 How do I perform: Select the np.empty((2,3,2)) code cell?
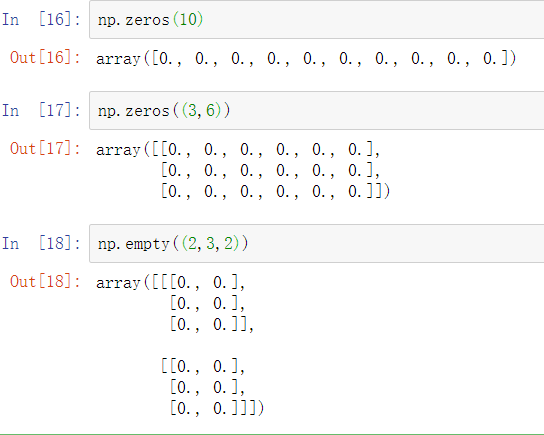click(x=316, y=244)
